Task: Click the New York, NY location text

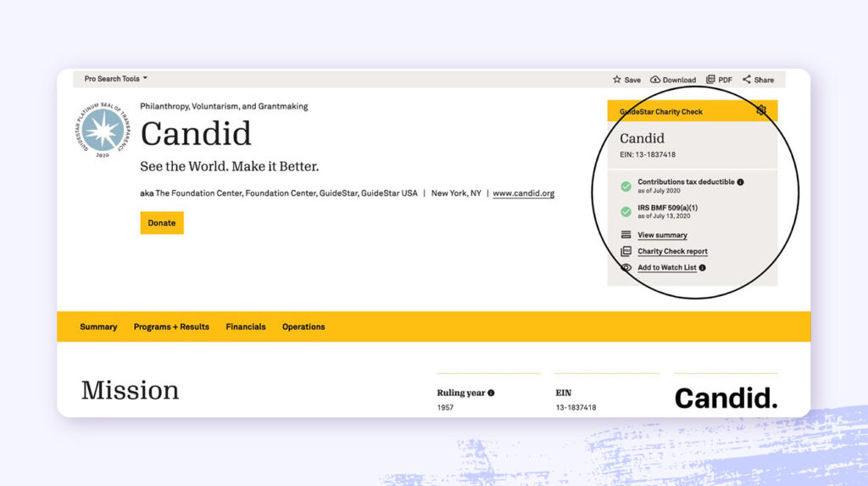Action: coord(456,193)
